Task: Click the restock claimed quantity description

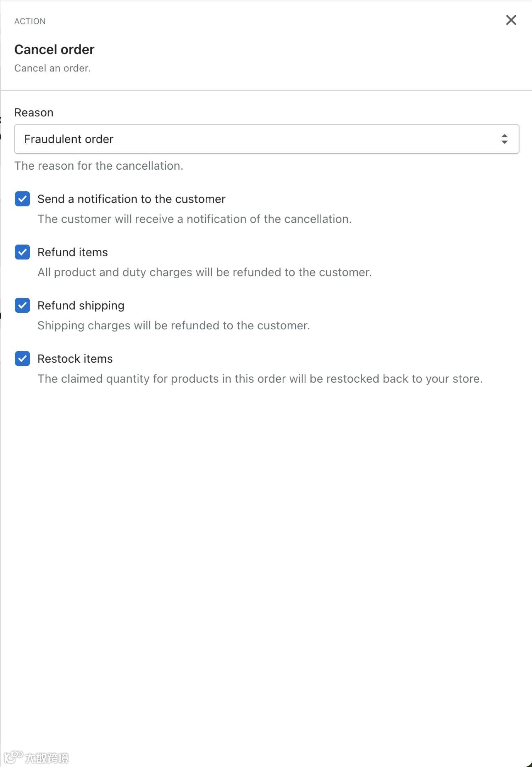Action: click(x=260, y=379)
